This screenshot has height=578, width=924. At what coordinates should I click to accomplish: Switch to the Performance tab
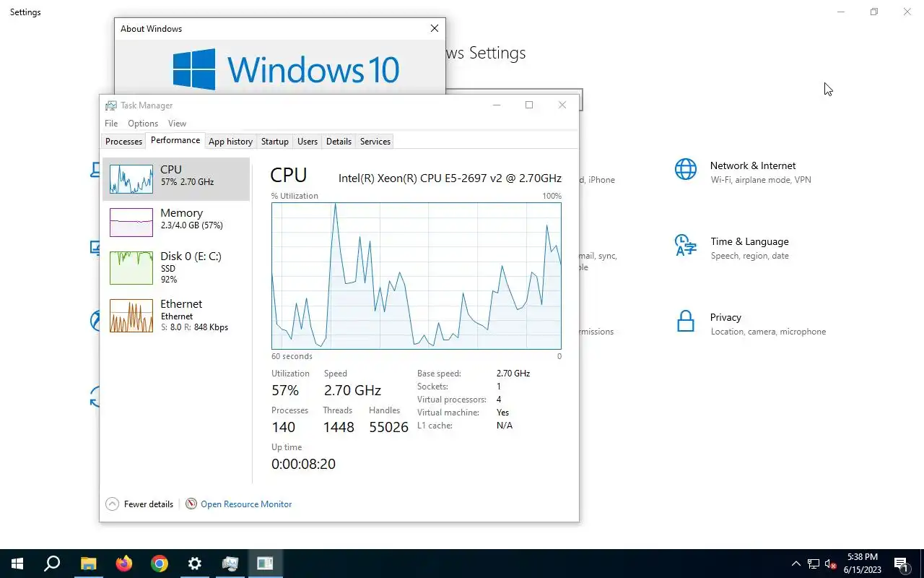click(175, 141)
